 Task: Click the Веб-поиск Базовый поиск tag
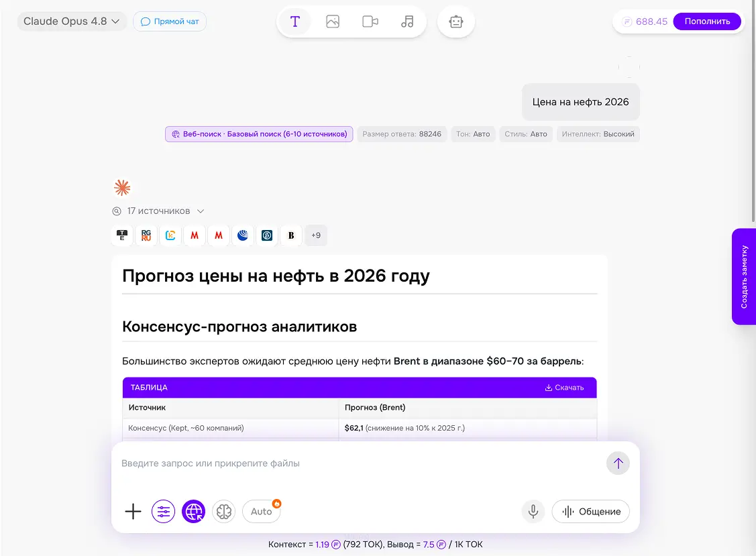259,134
